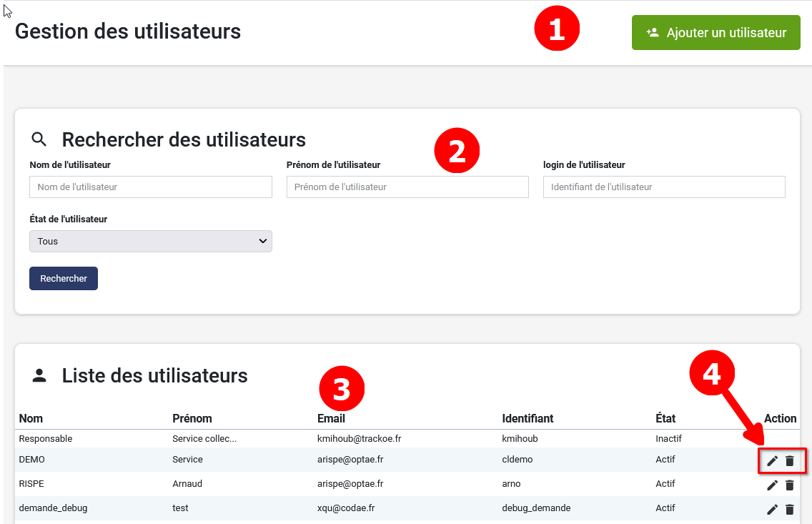Click the Ajouter un utilisateur button
This screenshot has width=812, height=524.
pos(716,32)
